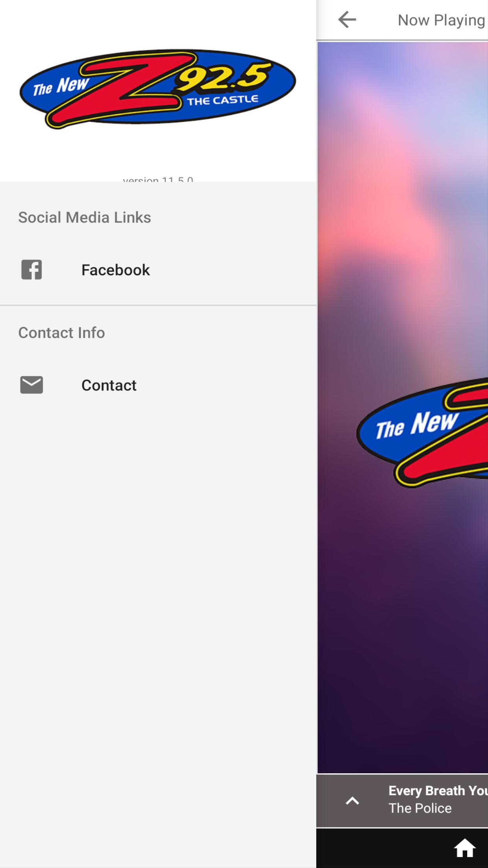Open the Facebook social link
The image size is (488, 868).
pyautogui.click(x=158, y=270)
